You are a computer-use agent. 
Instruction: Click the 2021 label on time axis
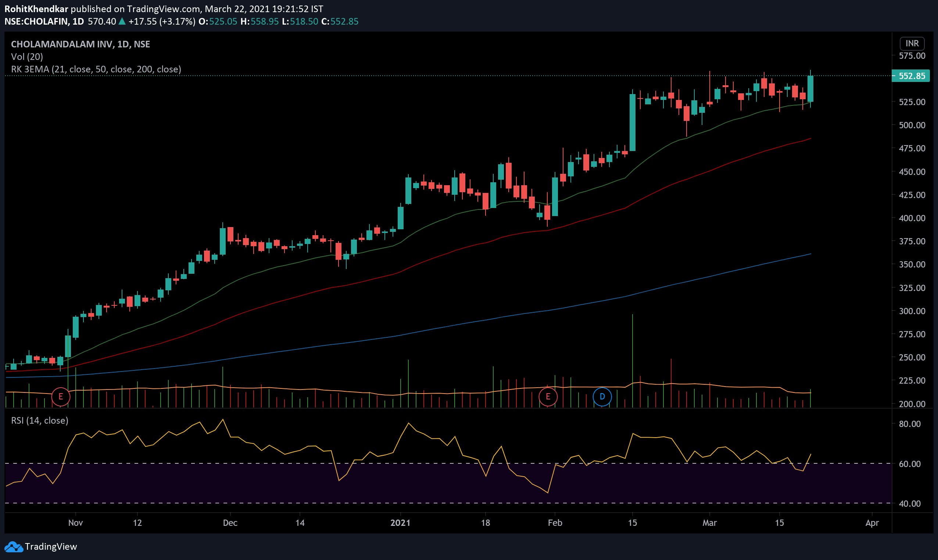pyautogui.click(x=401, y=523)
